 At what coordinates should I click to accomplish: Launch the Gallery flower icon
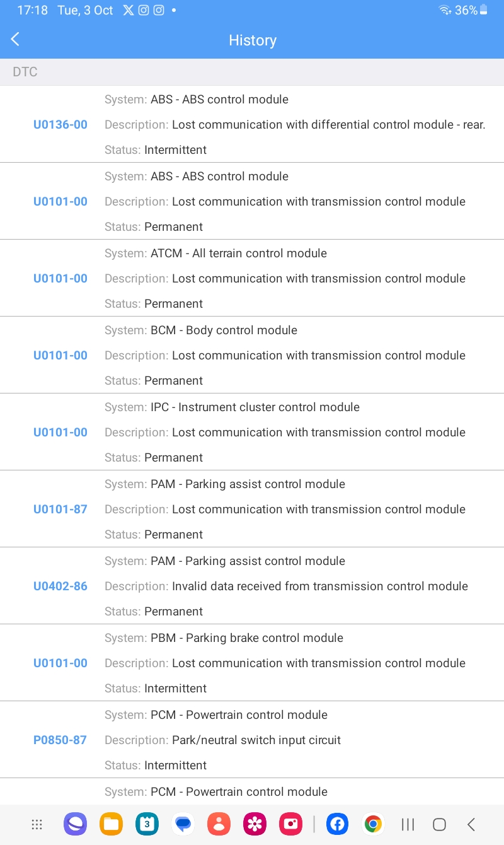tap(255, 824)
